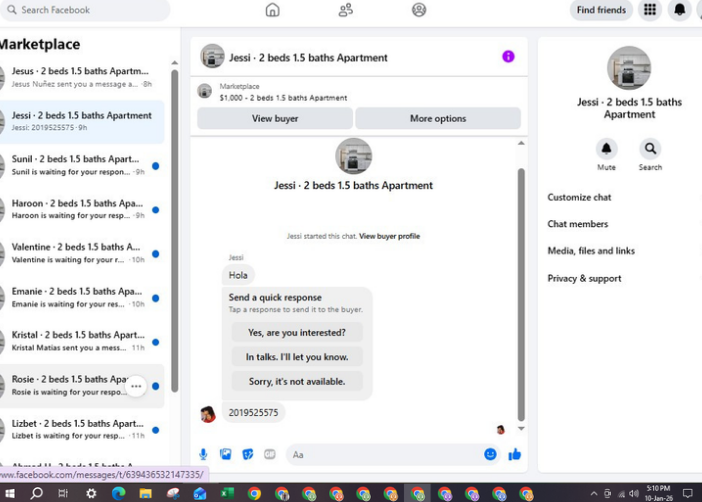Open Jesus apartment conversation
Screen dimensions: 702x502
tap(82, 77)
